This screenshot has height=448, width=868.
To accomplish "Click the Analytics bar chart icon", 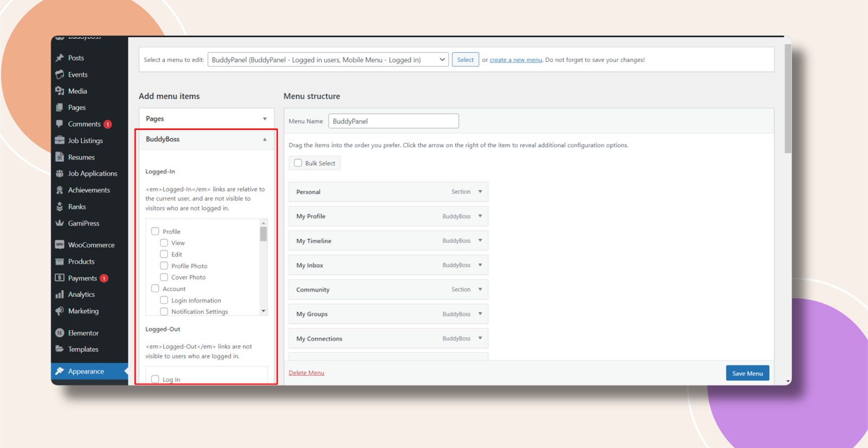I will tap(60, 294).
